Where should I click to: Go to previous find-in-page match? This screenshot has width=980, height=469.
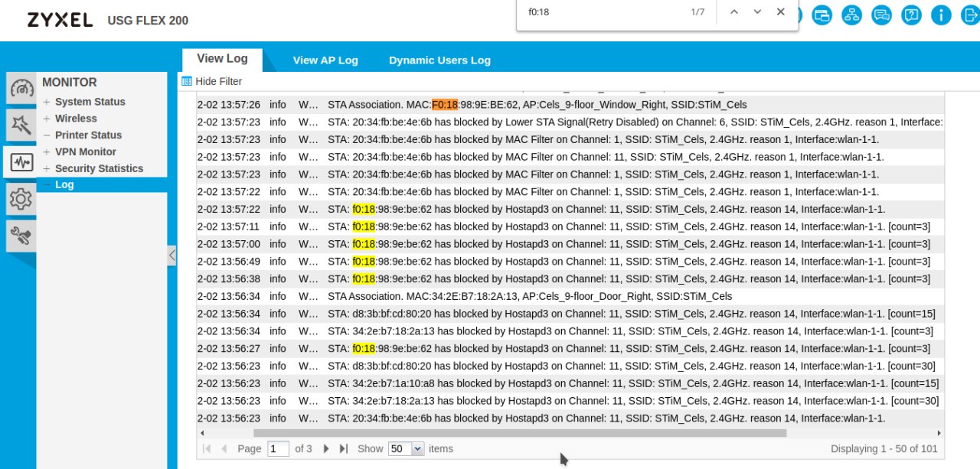point(733,11)
